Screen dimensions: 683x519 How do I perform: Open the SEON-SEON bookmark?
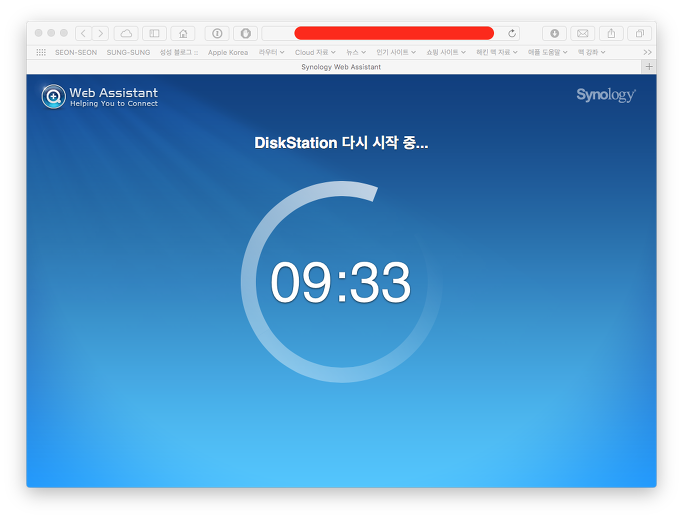point(76,52)
